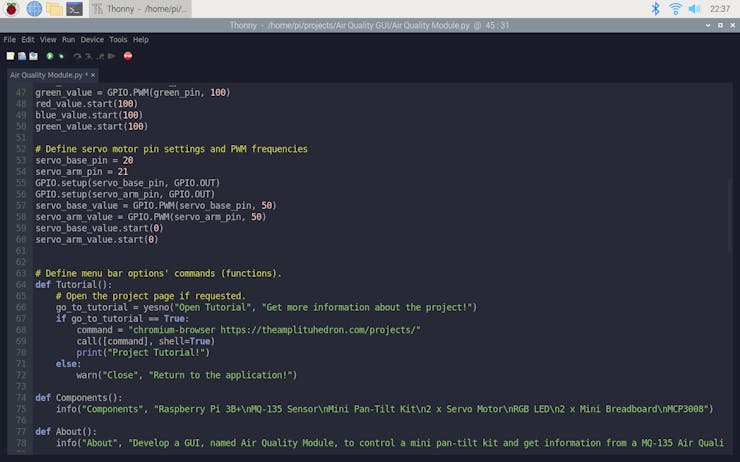
Task: Click the Open file toolbar icon
Action: click(22, 56)
